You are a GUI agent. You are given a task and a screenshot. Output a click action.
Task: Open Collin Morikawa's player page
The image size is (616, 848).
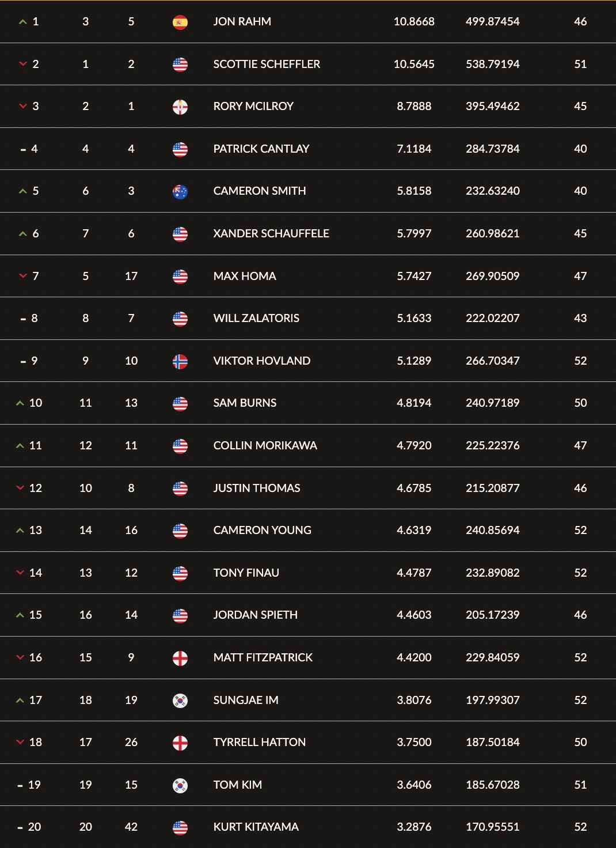point(265,445)
